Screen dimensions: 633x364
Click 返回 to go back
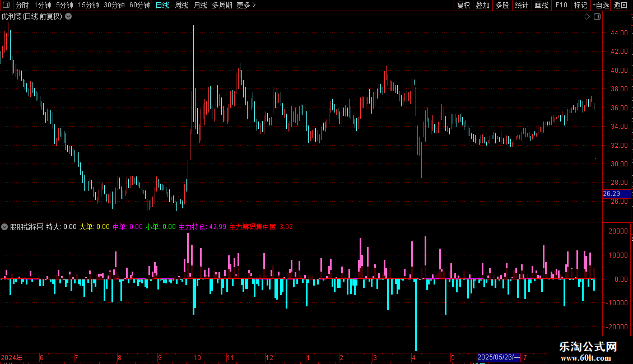621,5
